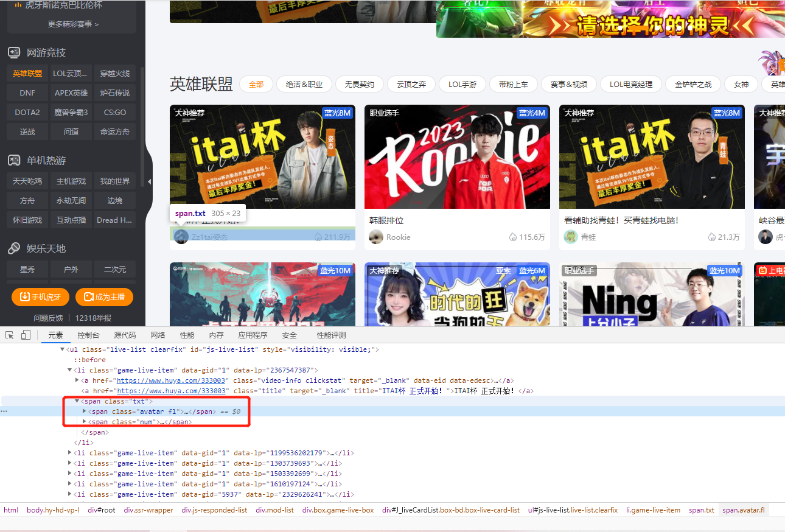785x532 pixels.
Task: Select the LOL手游 filter pill
Action: (462, 84)
